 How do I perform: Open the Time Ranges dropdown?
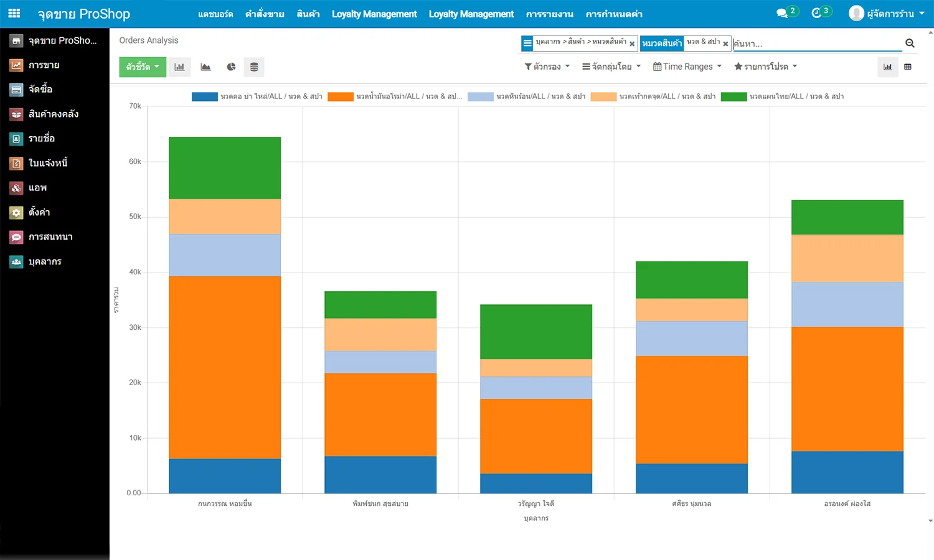click(687, 67)
